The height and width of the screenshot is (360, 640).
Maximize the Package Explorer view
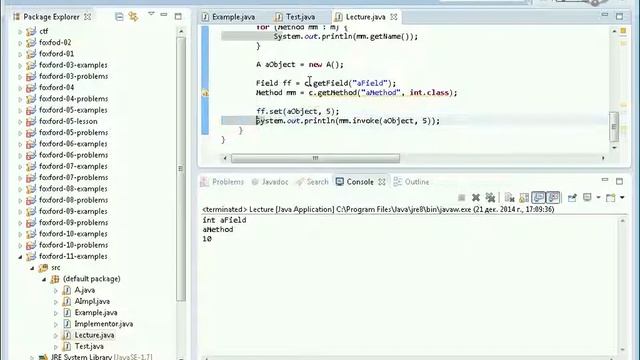point(178,16)
